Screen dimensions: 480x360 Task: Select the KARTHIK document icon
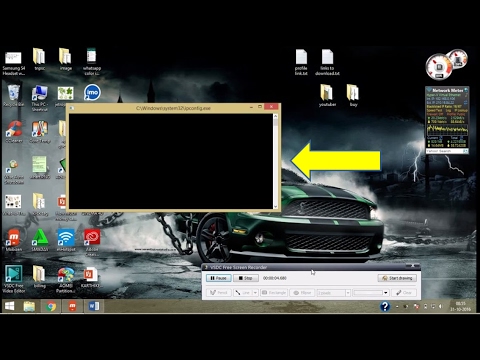click(x=91, y=277)
